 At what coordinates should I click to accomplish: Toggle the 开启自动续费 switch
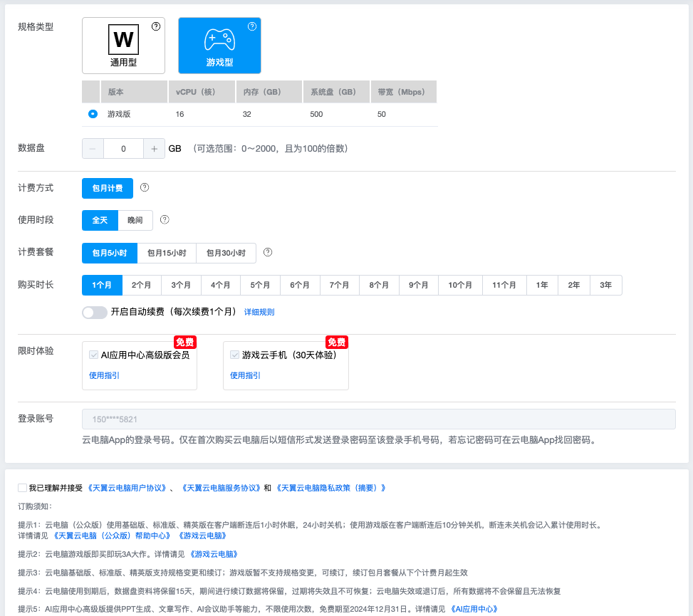[95, 313]
